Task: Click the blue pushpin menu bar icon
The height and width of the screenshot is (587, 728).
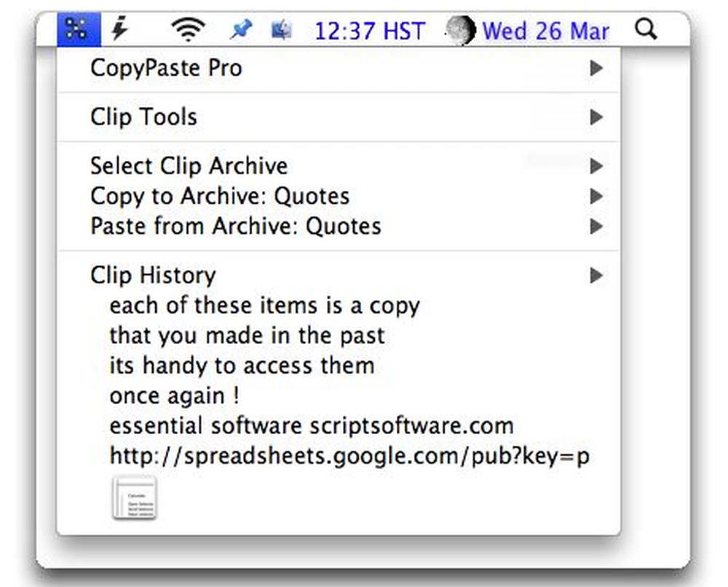Action: [242, 30]
